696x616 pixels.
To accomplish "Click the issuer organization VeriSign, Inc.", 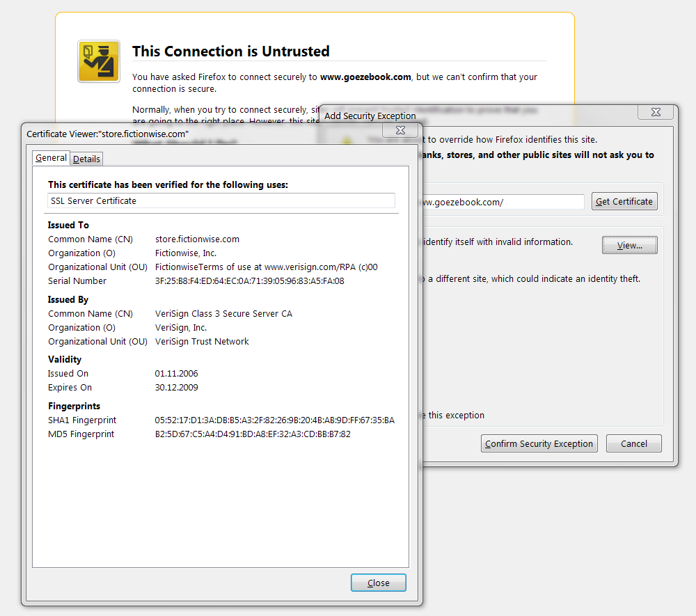I will pyautogui.click(x=181, y=328).
